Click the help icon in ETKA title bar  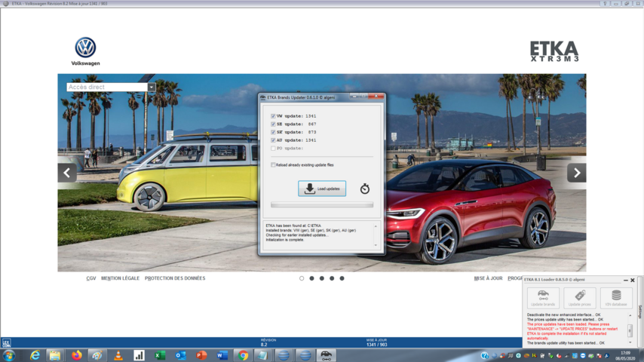coord(605,3)
